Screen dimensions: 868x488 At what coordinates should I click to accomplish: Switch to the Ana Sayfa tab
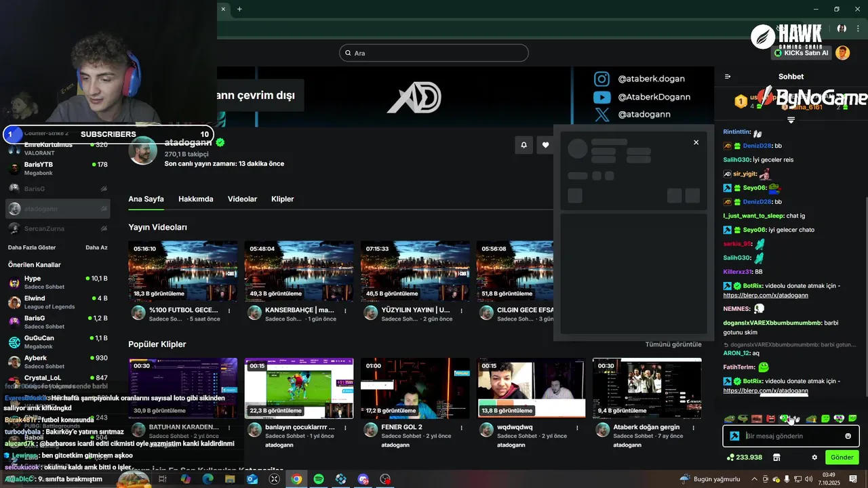pyautogui.click(x=146, y=199)
